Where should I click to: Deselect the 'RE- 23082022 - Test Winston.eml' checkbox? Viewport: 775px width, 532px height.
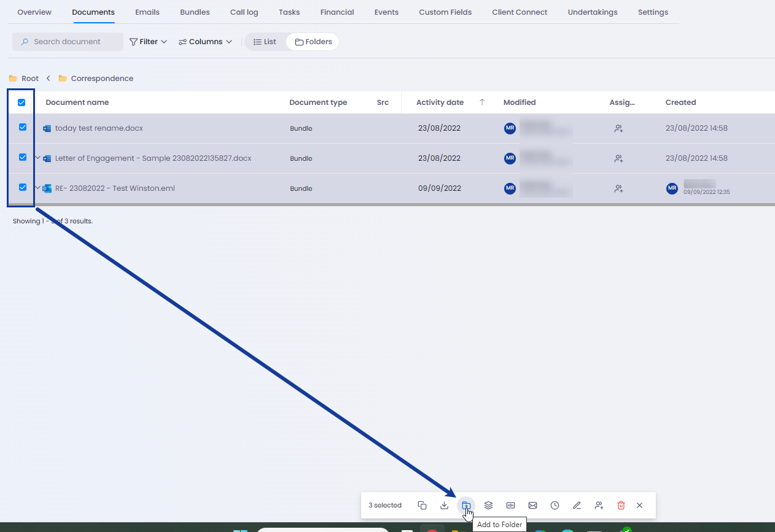coord(23,187)
